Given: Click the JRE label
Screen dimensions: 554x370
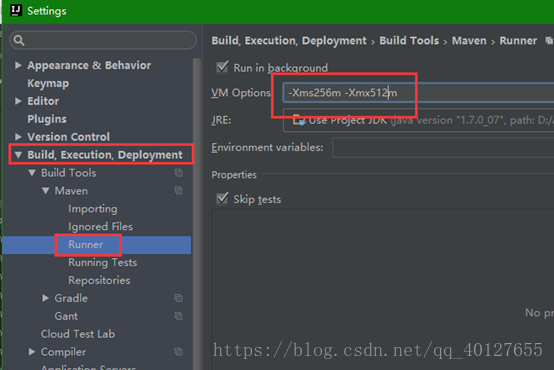Looking at the screenshot, I should point(221,120).
